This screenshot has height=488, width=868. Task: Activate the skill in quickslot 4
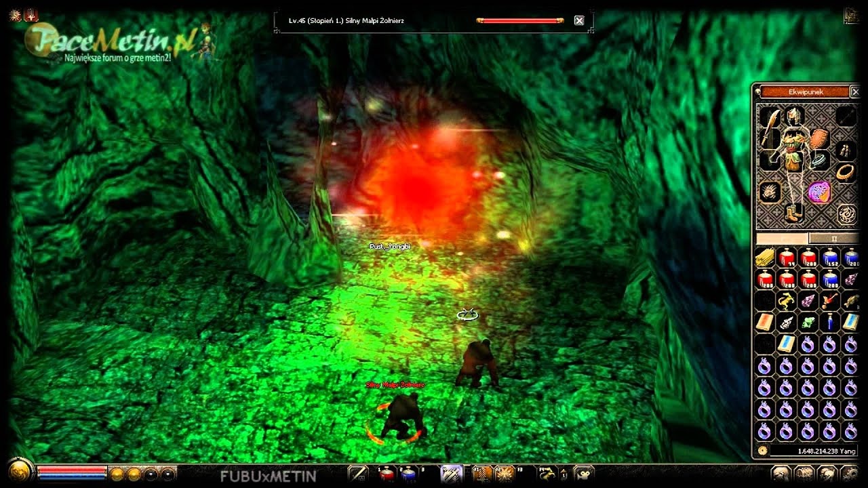coord(452,474)
